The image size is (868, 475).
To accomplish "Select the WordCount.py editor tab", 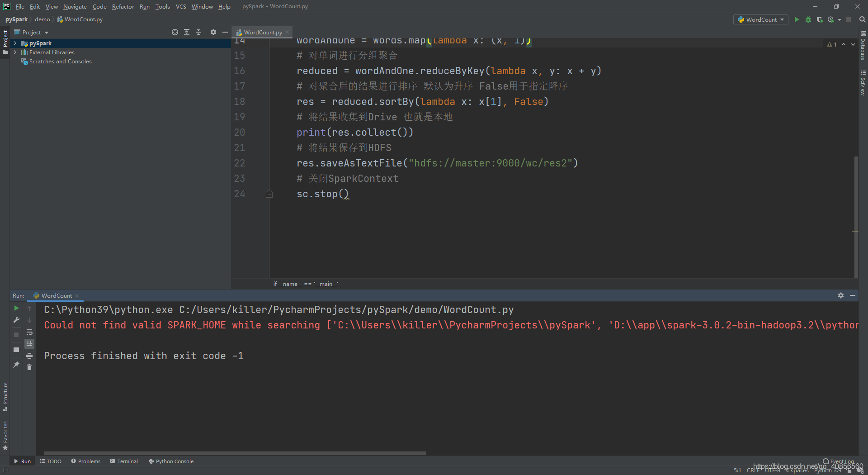I will click(x=263, y=32).
